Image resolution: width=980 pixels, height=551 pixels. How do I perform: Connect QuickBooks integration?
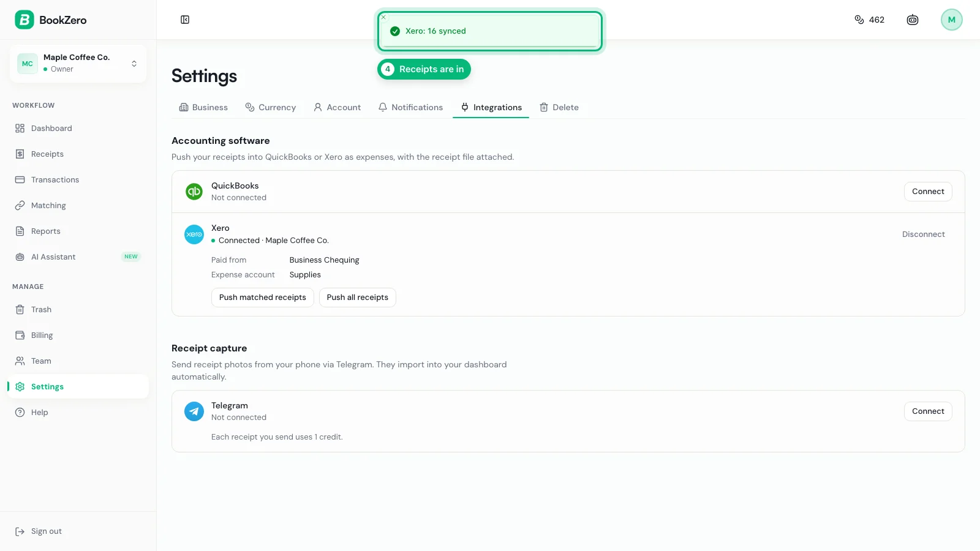[928, 192]
